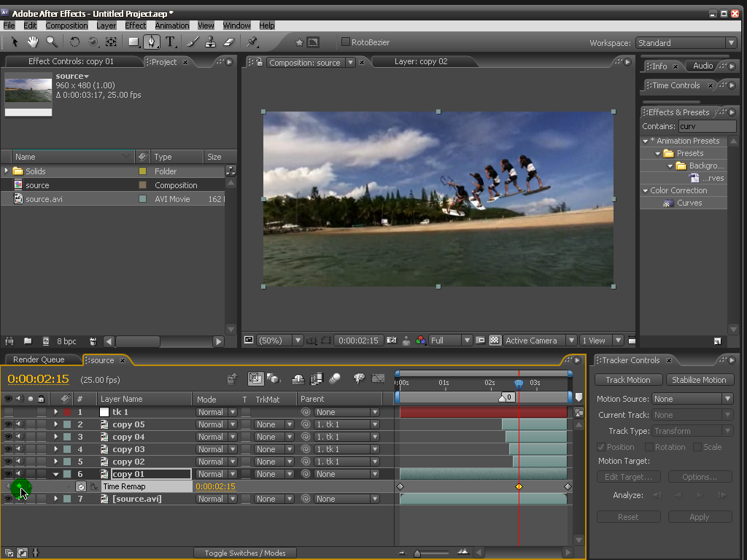Click Time Remap stopwatch icon

coord(82,486)
